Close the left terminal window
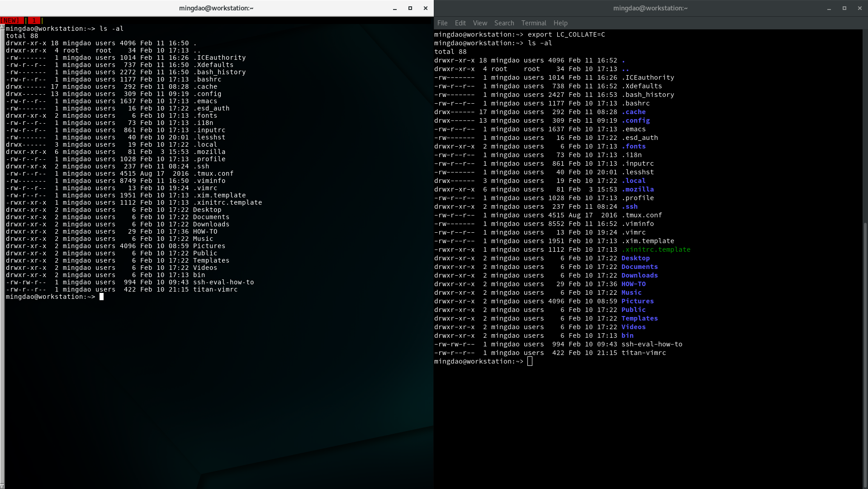Image resolution: width=868 pixels, height=489 pixels. click(426, 8)
